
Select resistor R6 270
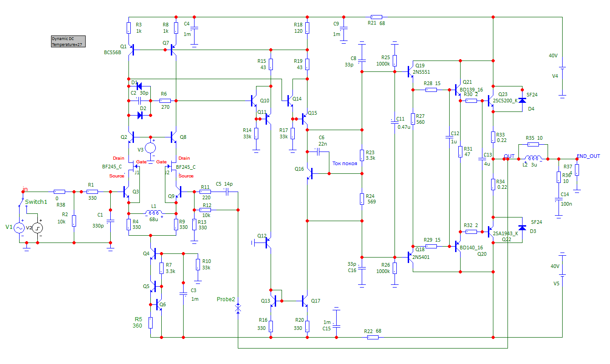[165, 101]
